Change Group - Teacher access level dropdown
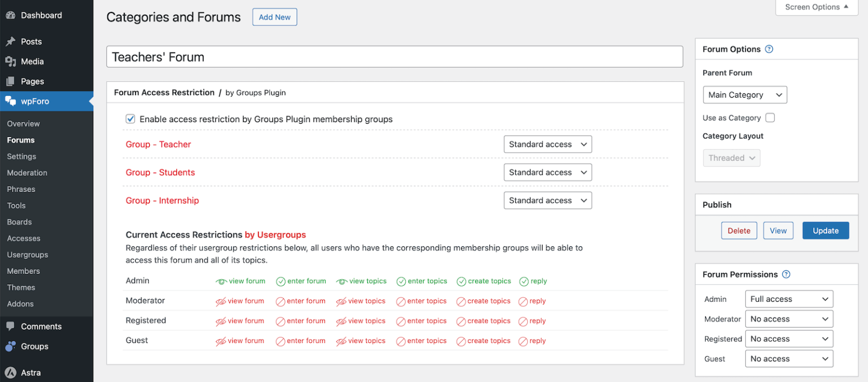The width and height of the screenshot is (868, 382). coord(547,144)
